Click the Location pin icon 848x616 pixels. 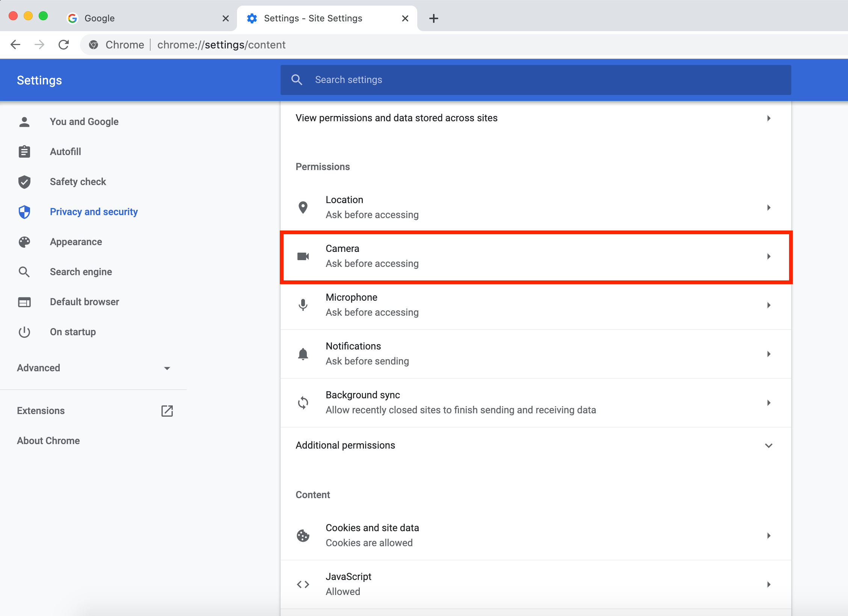coord(303,207)
